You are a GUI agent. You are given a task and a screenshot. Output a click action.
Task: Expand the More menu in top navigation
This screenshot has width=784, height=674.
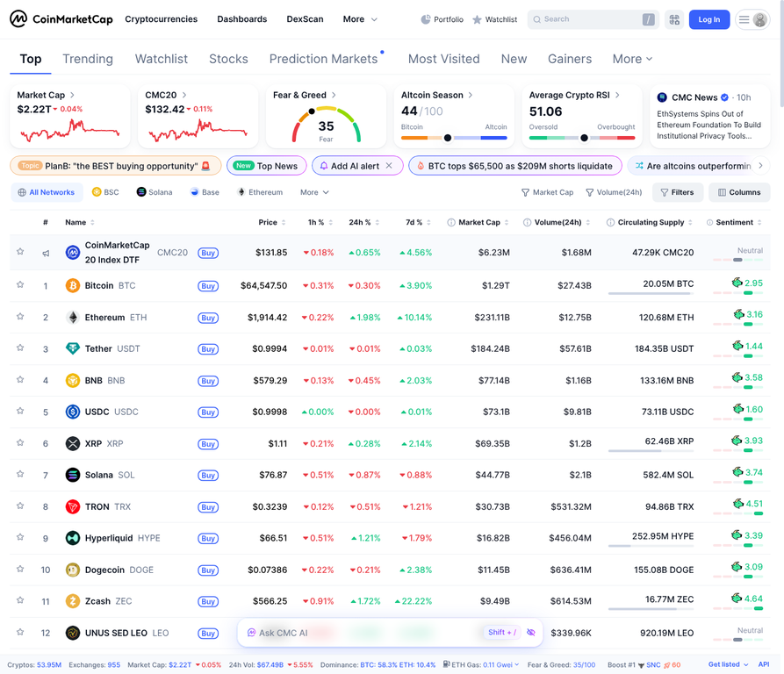coord(360,19)
